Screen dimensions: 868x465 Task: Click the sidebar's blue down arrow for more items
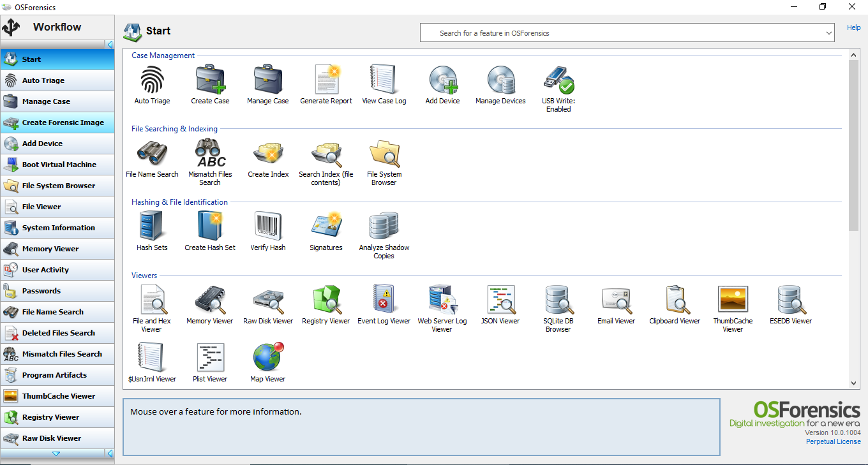pyautogui.click(x=56, y=454)
